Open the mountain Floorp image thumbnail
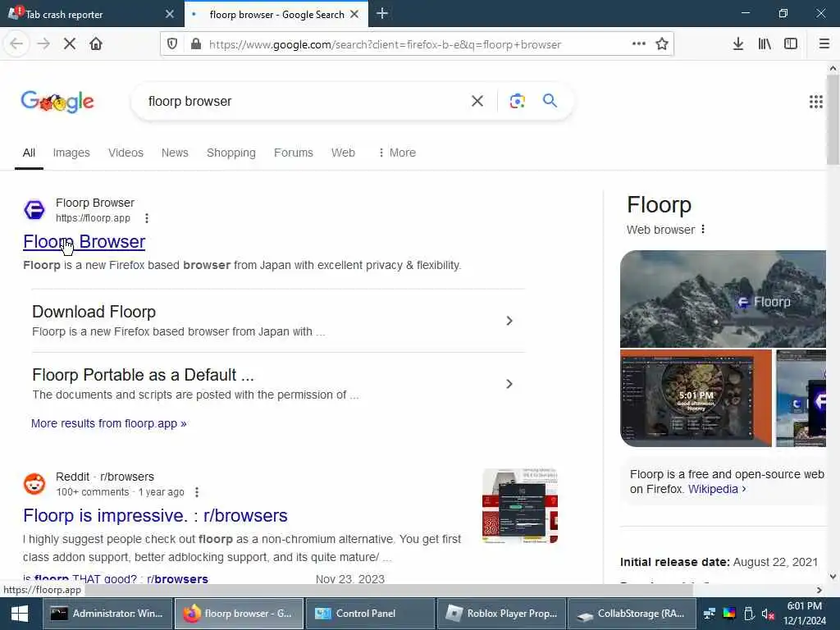This screenshot has height=630, width=840. (723, 299)
